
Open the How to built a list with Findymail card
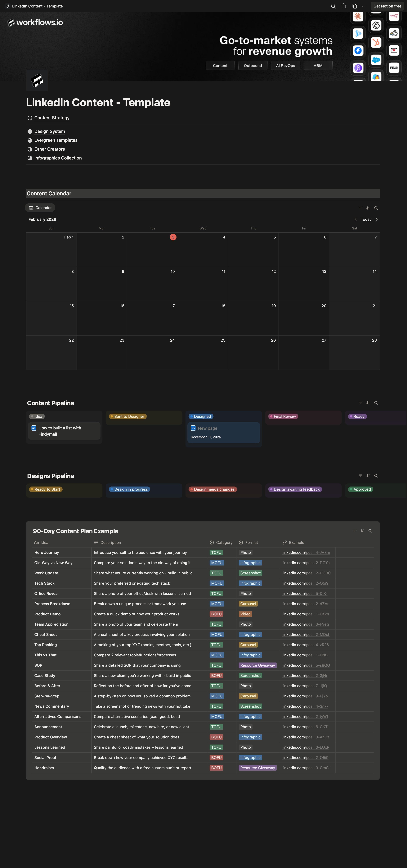click(64, 431)
